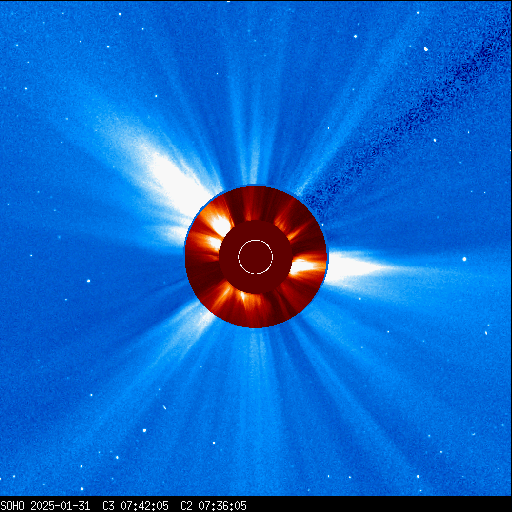Screen dimensions: 512x512
Task: Click the bright object above the pylon shadow
Action: click(426, 49)
